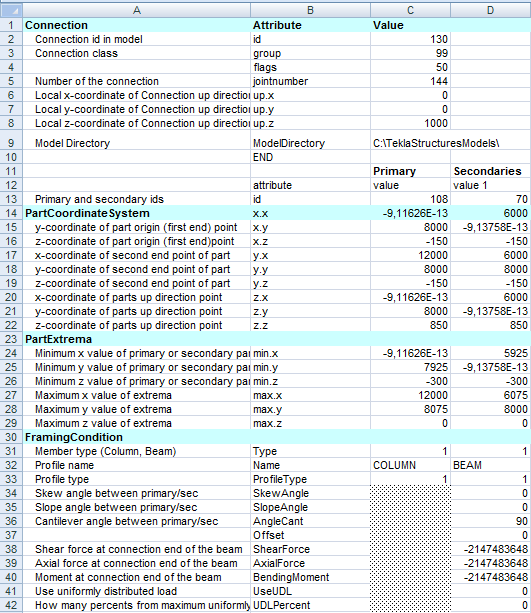531x613 pixels.
Task: Select column D header
Action: pyautogui.click(x=490, y=10)
